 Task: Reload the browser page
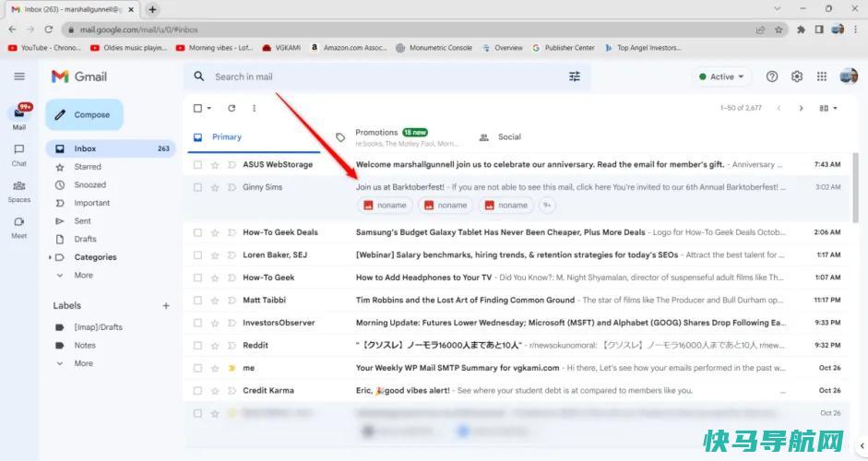coord(49,30)
